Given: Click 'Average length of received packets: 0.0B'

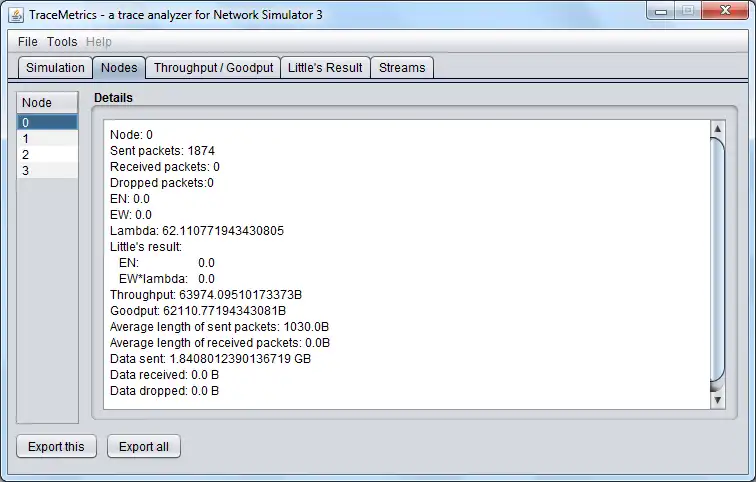Looking at the screenshot, I should pos(220,343).
